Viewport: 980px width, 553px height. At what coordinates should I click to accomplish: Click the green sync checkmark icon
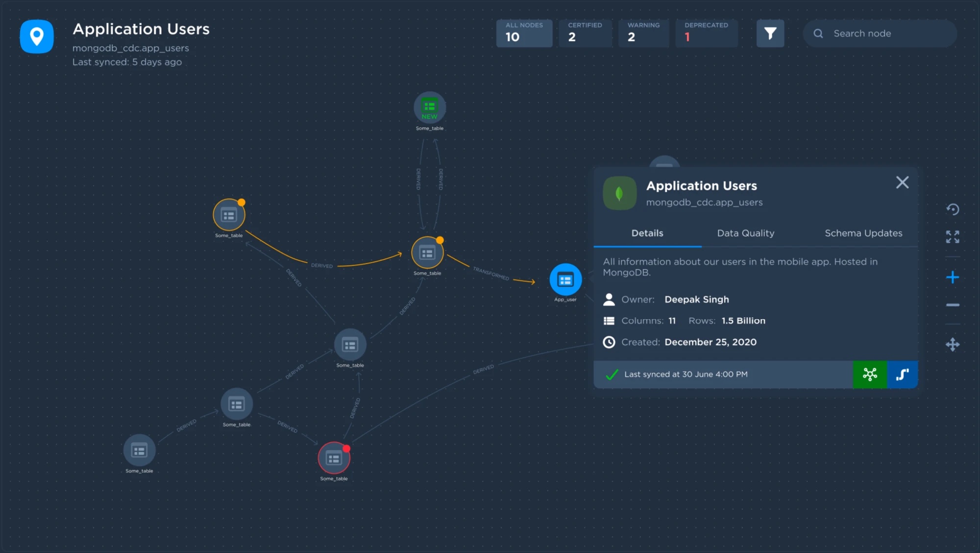612,375
